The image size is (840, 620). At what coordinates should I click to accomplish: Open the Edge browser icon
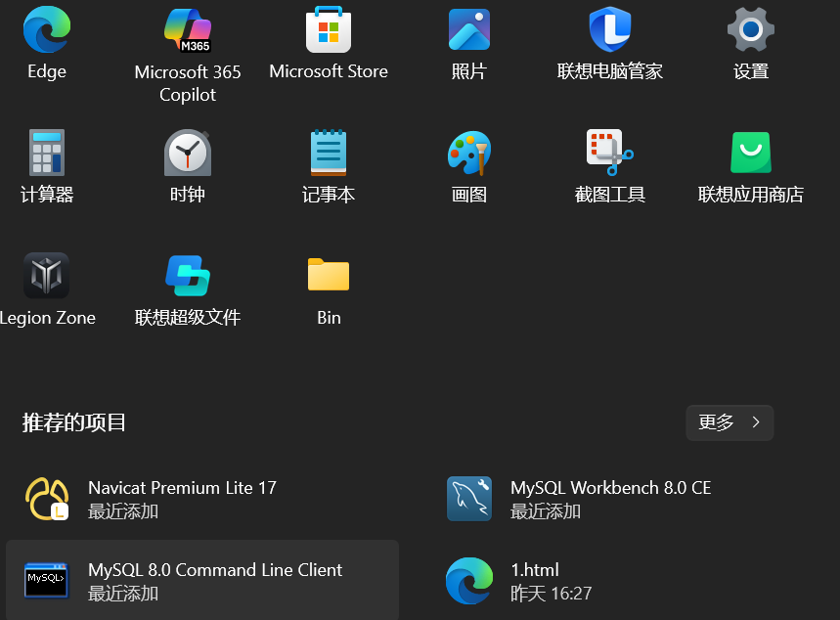click(47, 29)
